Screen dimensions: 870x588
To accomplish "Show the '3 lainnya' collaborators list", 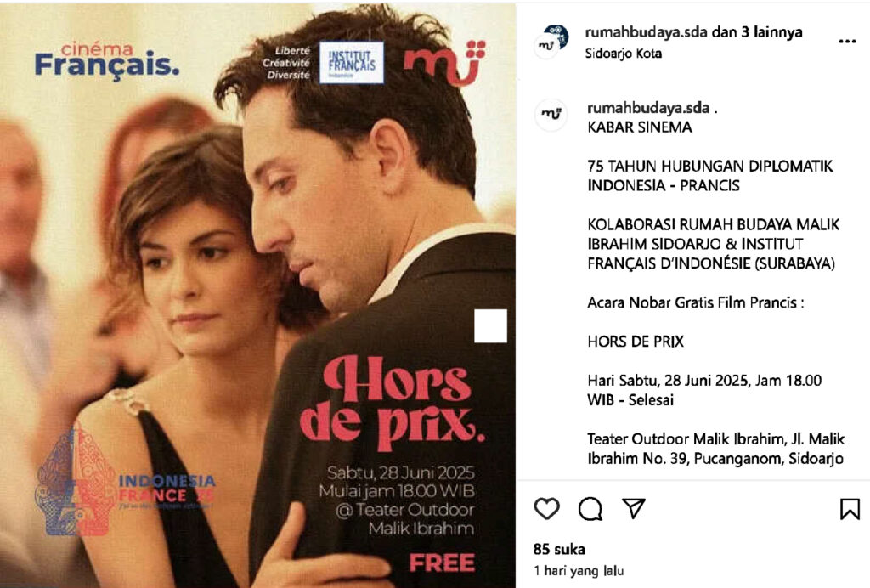I will pos(771,32).
